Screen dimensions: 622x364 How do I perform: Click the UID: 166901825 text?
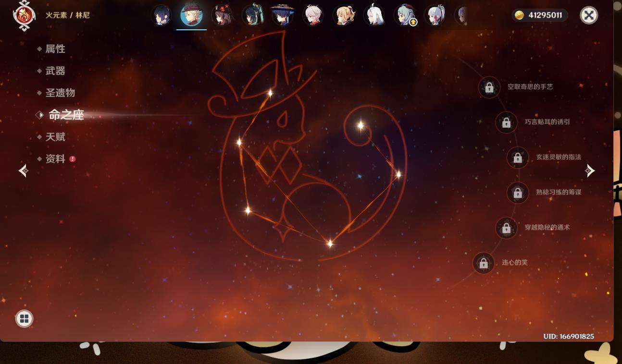pos(569,336)
